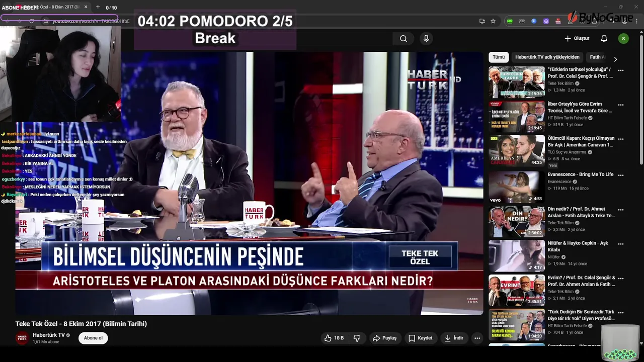The image size is (644, 362).
Task: Click the browser address bar URL
Action: (x=91, y=21)
